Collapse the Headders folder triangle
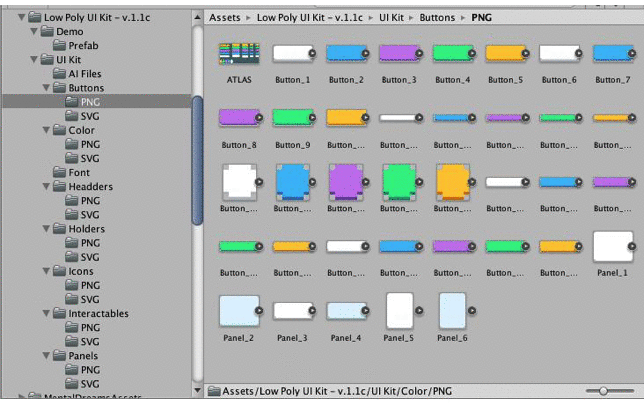This screenshot has height=403, width=644. (x=46, y=187)
